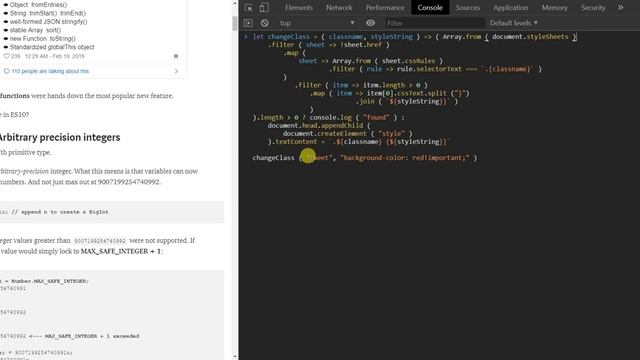Click the page scrollbar up arrow
Viewport: 640px width, 360px height.
pos(235,4)
